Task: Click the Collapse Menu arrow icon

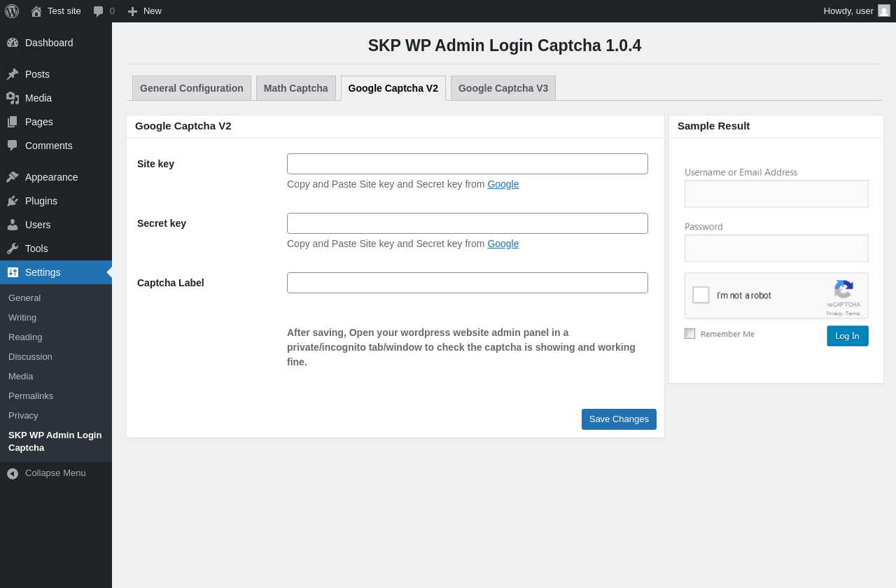Action: [x=13, y=474]
